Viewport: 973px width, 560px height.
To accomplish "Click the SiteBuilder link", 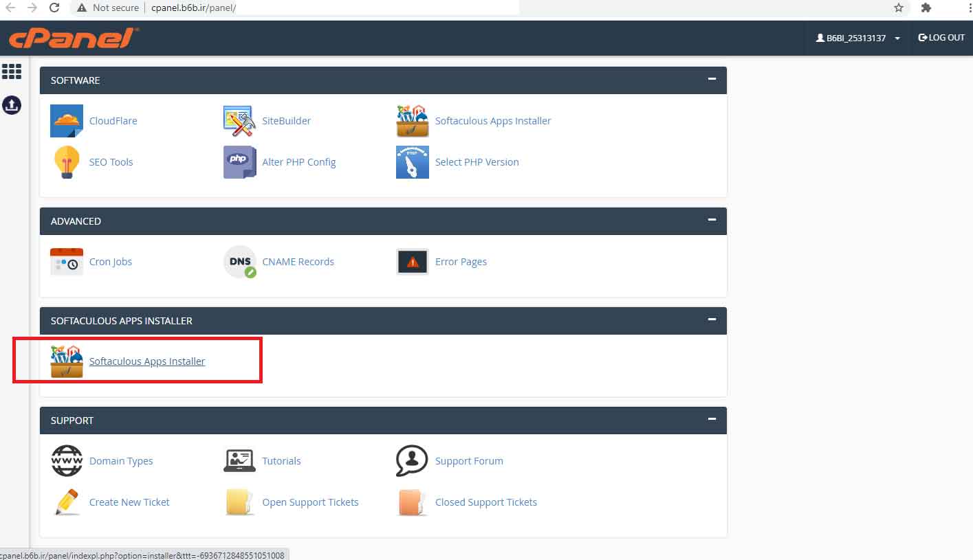I will [287, 121].
